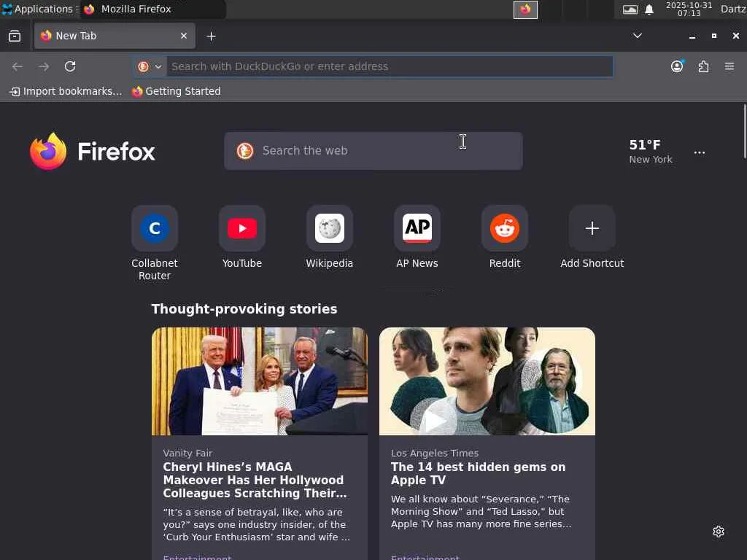747x560 pixels.
Task: Open weather widget three-dot menu
Action: tap(700, 152)
